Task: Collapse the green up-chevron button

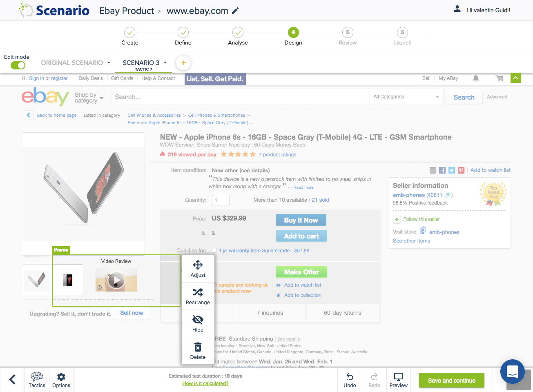Action: [x=515, y=78]
